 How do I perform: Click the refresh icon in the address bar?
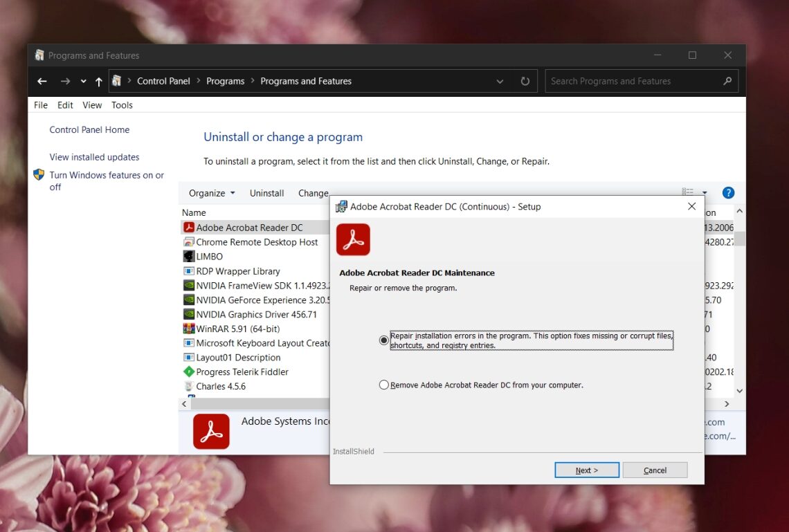525,81
